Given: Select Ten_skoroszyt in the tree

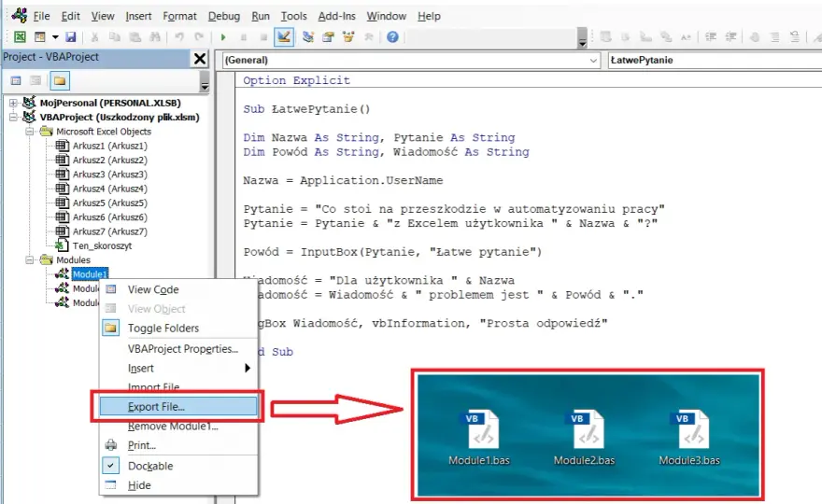Looking at the screenshot, I should (x=102, y=245).
